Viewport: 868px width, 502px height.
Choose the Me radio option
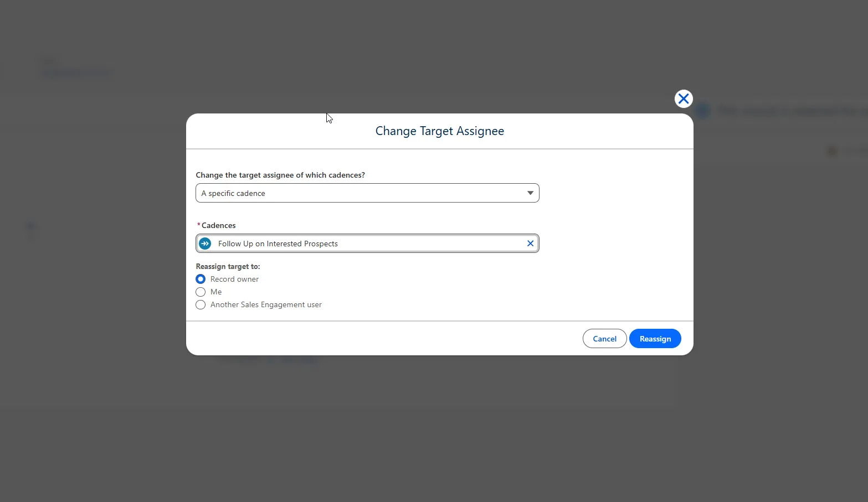click(201, 292)
